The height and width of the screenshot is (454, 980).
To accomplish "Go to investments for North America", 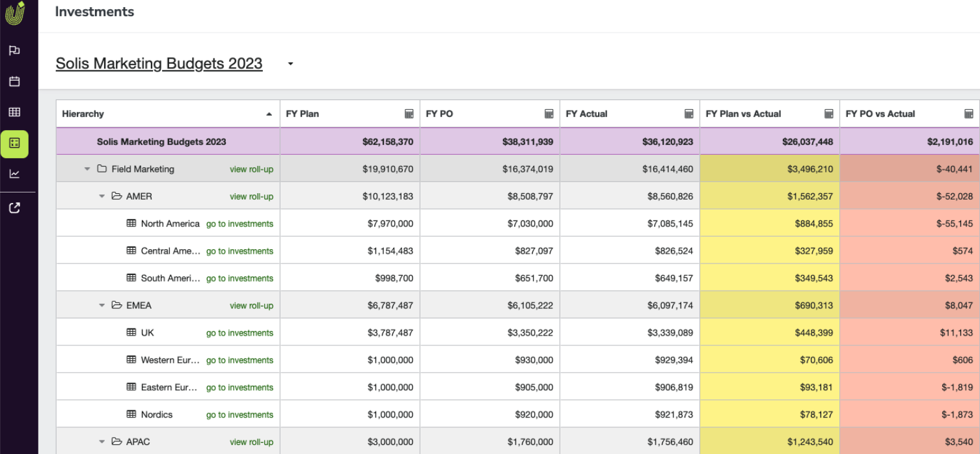I will [239, 224].
